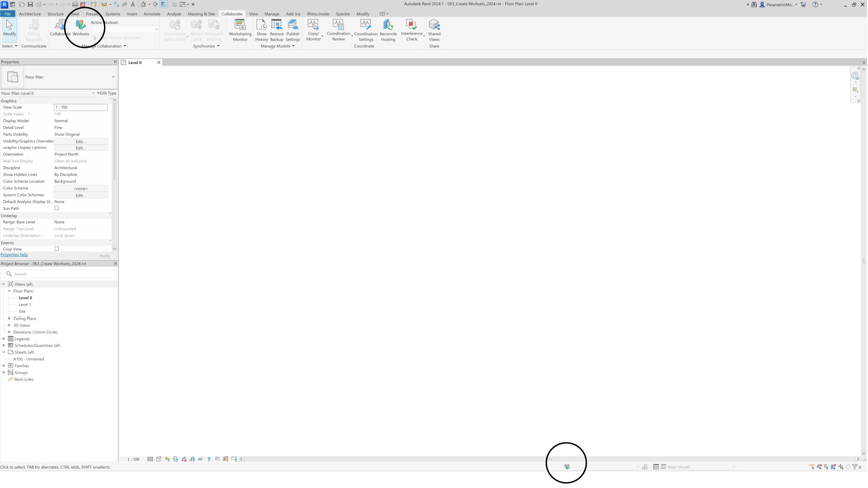This screenshot has width=868, height=488.
Task: Enable the Crop View checkbox
Action: pyautogui.click(x=57, y=249)
